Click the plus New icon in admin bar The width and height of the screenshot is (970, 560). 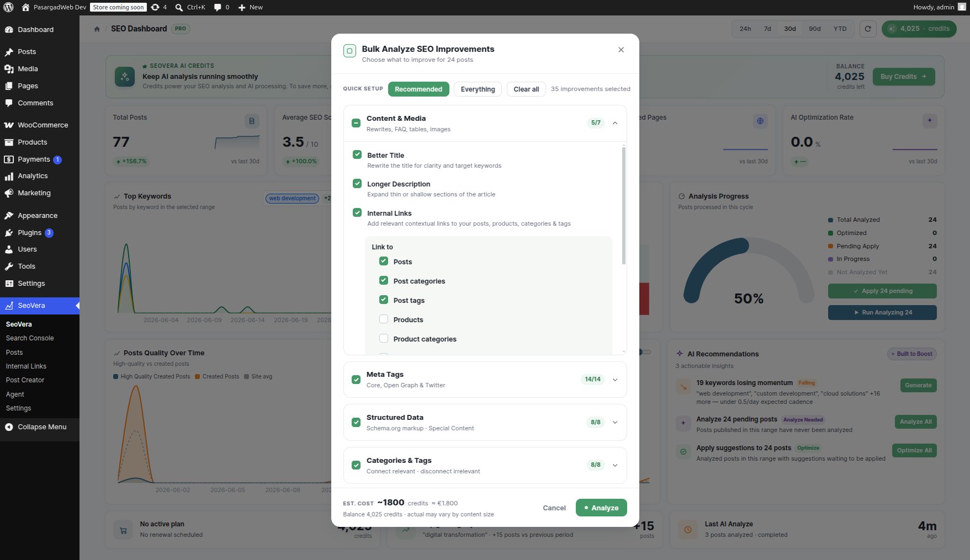pyautogui.click(x=242, y=7)
